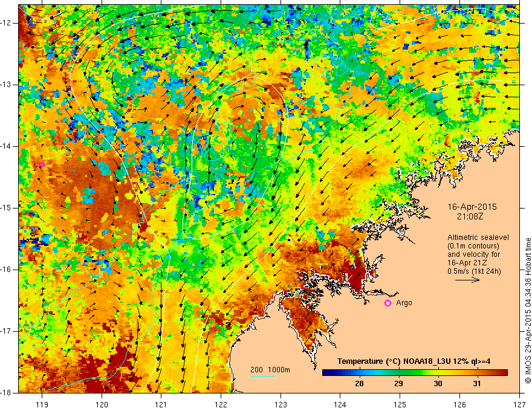
Task: Click the '(0.1m contours)' caption line
Action: (x=473, y=246)
